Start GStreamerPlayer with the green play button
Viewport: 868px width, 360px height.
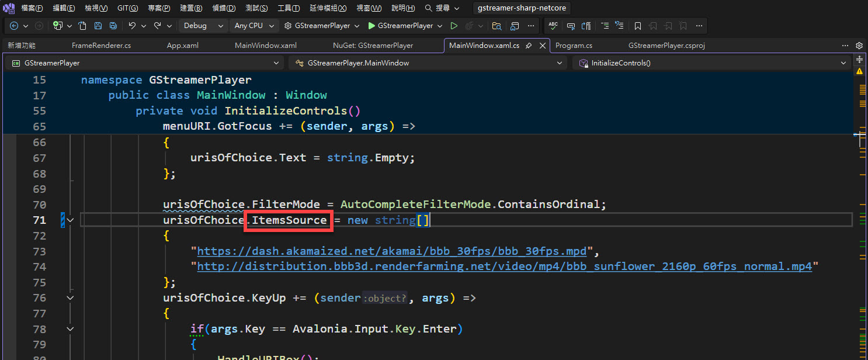(372, 26)
